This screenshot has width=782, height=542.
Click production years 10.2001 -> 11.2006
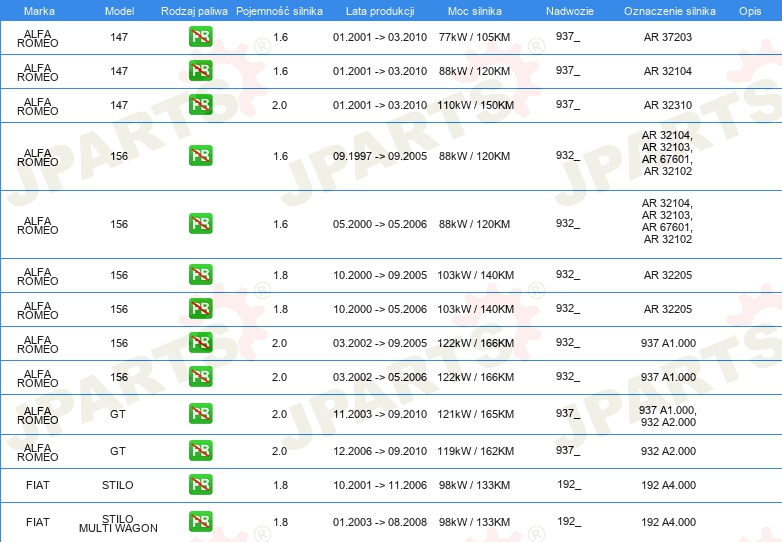(380, 485)
